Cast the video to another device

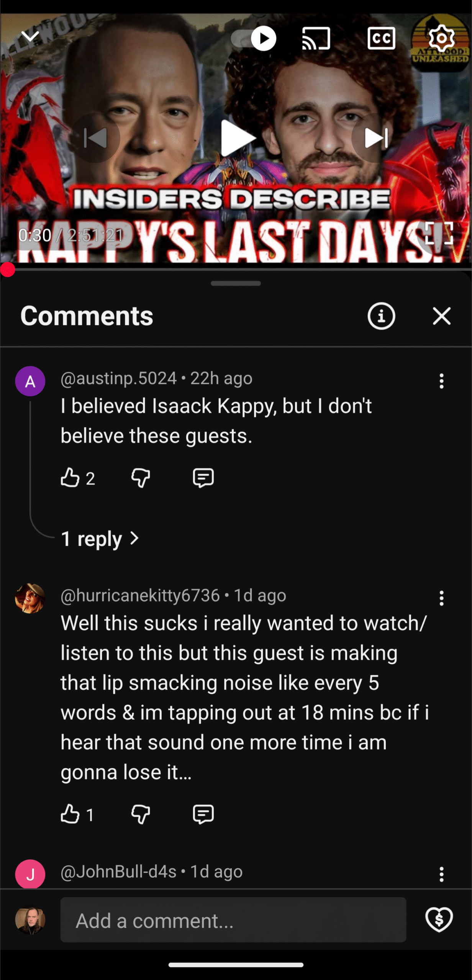pyautogui.click(x=316, y=38)
